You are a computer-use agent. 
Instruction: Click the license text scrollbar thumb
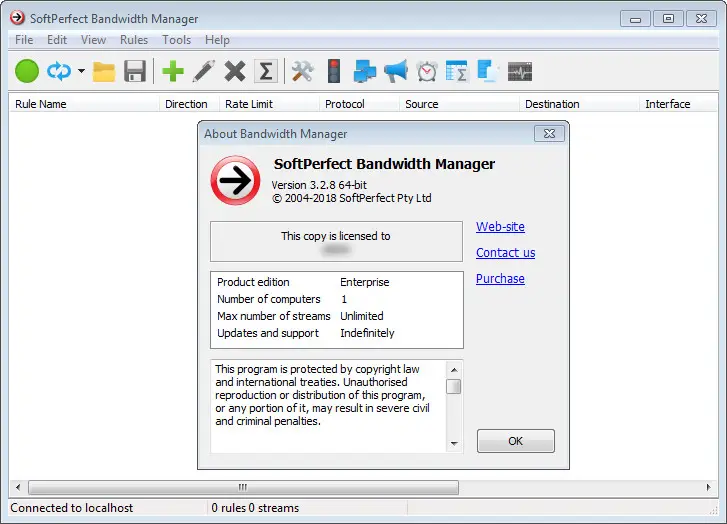tap(453, 386)
